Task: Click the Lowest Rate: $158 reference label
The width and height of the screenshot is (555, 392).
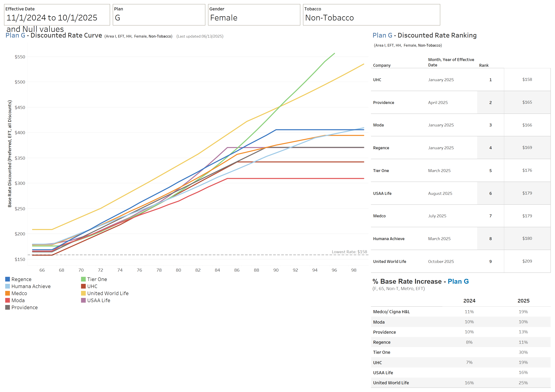Action: coord(349,252)
